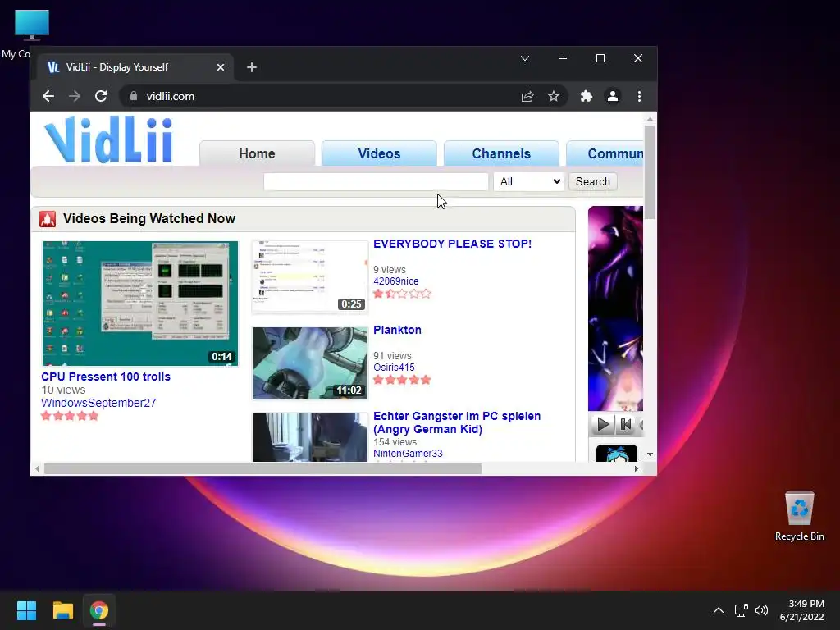840x630 pixels.
Task: Close the VidLii - Display Yourself tab
Action: coord(221,67)
